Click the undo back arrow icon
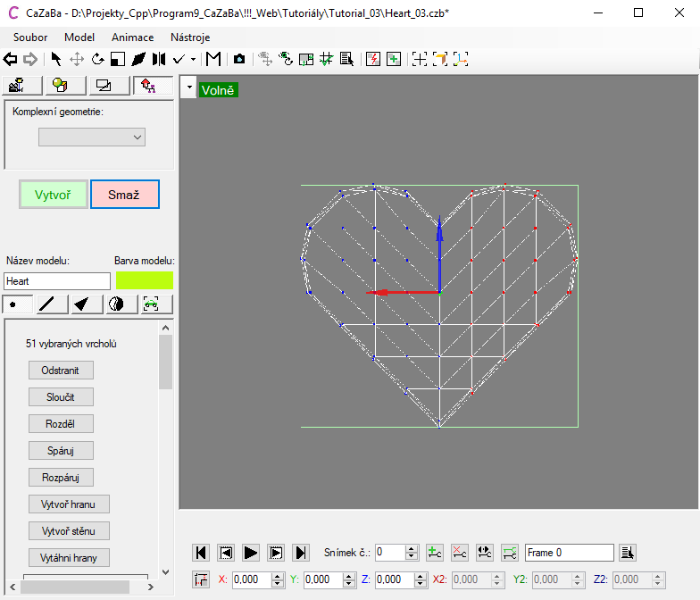Screen dimensions: 700x600 point(11,59)
